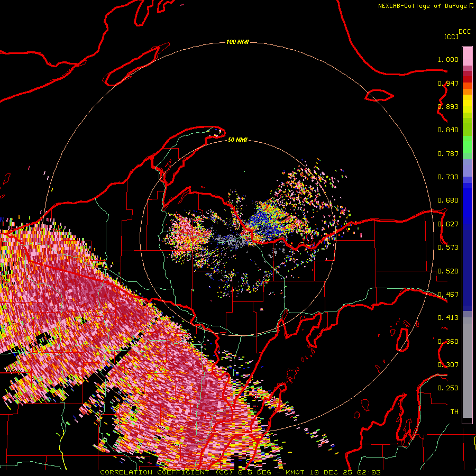The width and height of the screenshot is (476, 476).
Task: Select the 0.253 legend value
Action: (448, 388)
